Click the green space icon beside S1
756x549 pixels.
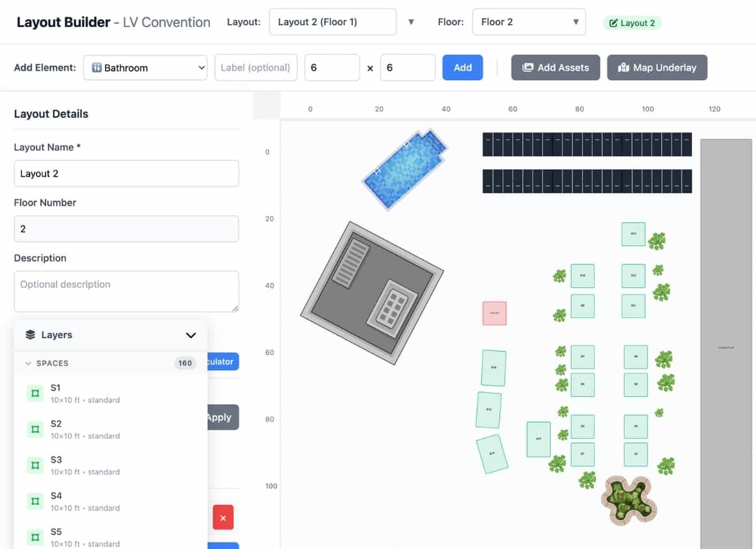coord(35,393)
